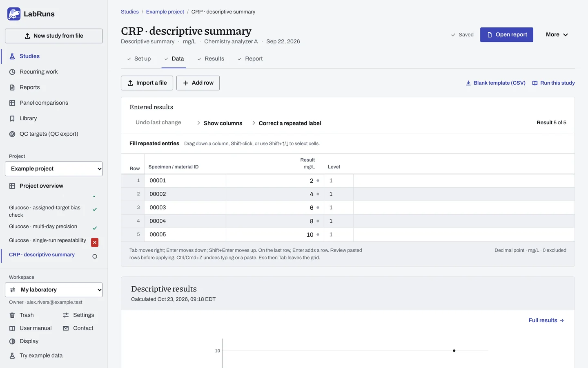Screen dimensions: 588x368
Task: Click the User manual book icon
Action: click(12, 328)
